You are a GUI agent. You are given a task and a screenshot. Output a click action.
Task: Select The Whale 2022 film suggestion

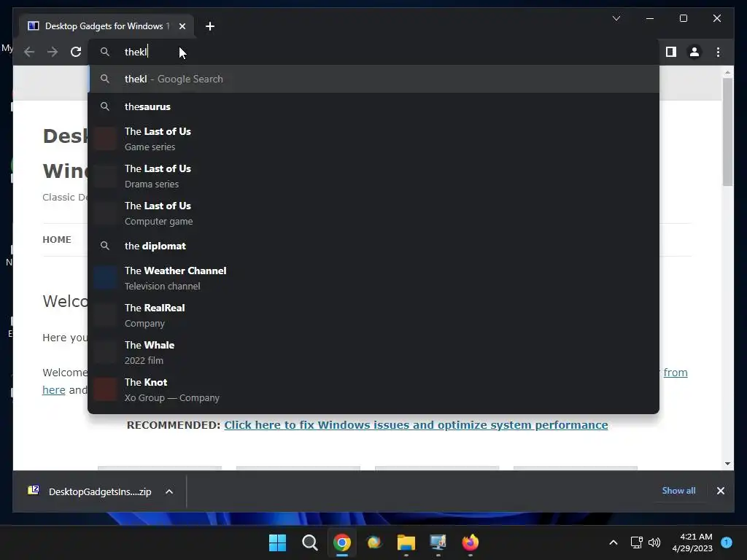(373, 352)
